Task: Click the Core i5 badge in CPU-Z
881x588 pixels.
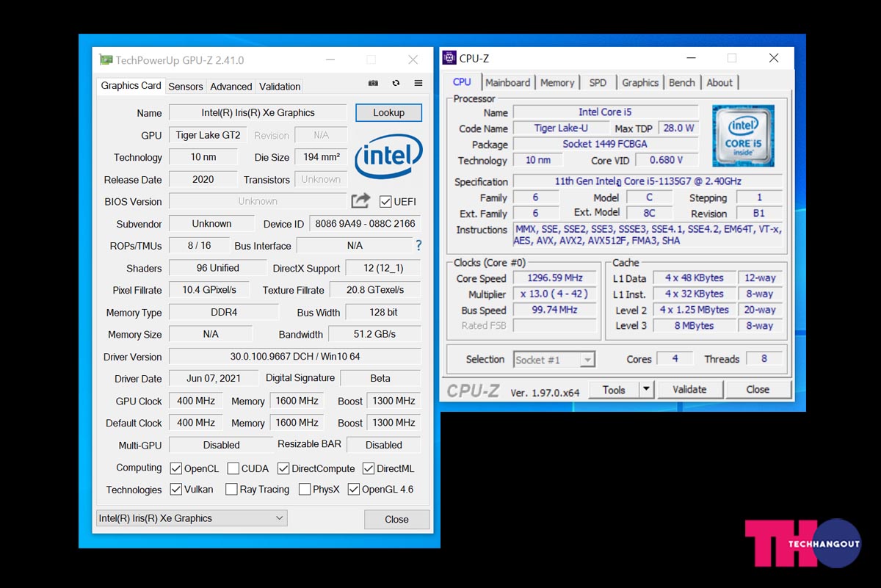Action: [x=743, y=136]
